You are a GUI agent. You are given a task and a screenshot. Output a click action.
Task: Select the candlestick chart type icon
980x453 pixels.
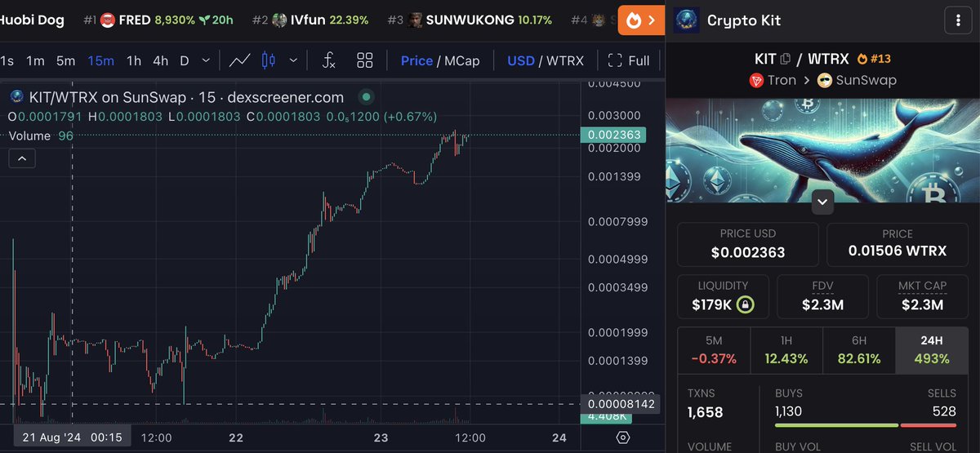coord(268,60)
